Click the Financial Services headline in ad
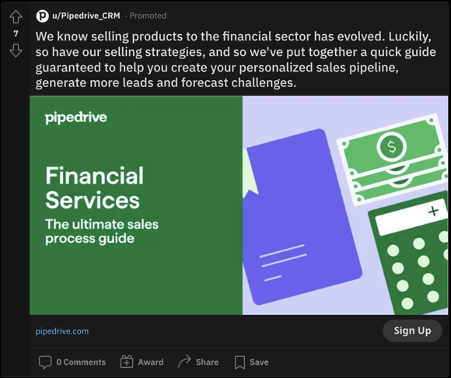 coord(94,188)
